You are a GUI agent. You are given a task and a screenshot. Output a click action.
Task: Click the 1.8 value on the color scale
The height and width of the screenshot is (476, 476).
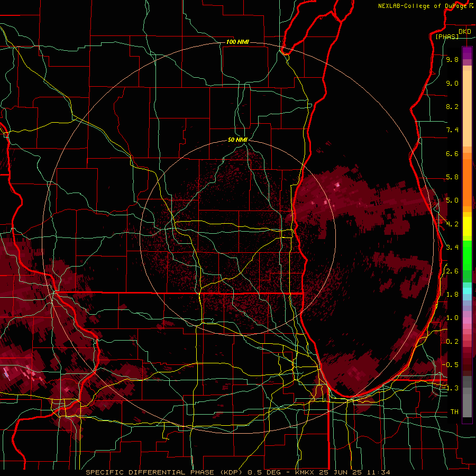[452, 295]
